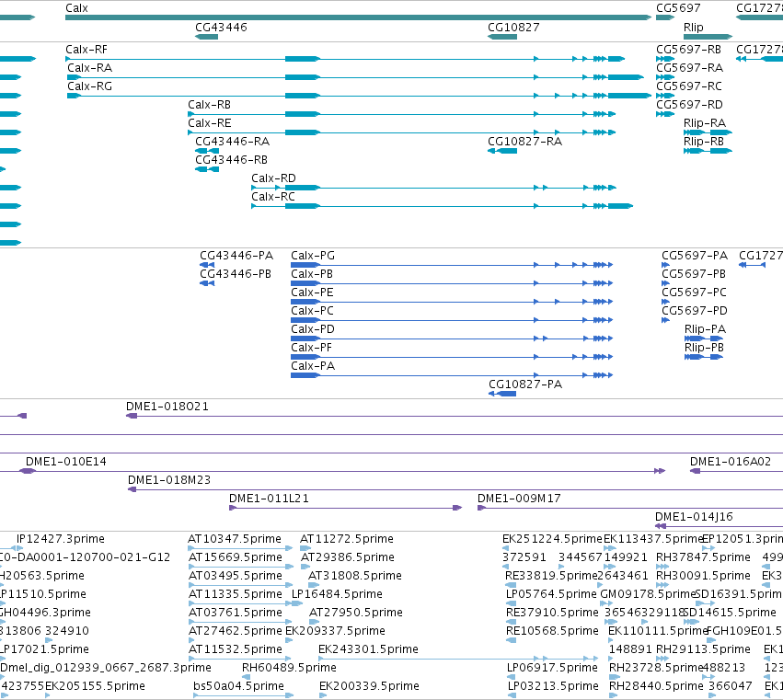The height and width of the screenshot is (700, 783).
Task: Select protein CG5697-PD
Action: (695, 311)
